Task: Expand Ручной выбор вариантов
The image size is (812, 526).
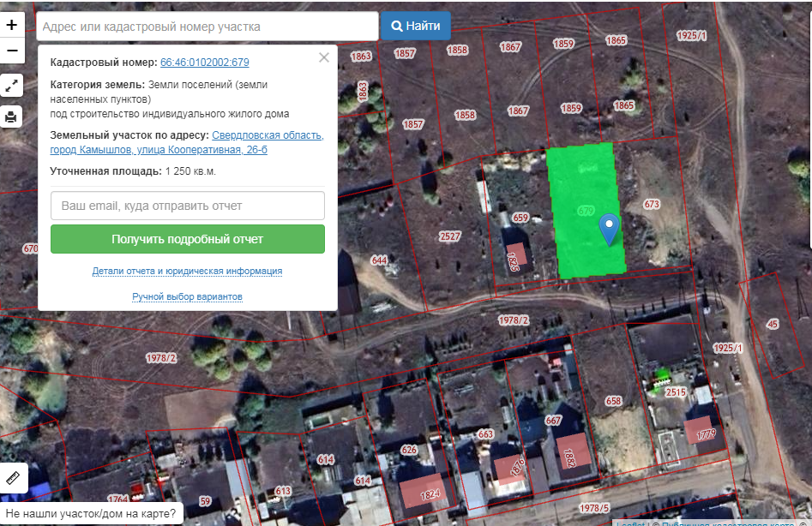Action: 187,297
